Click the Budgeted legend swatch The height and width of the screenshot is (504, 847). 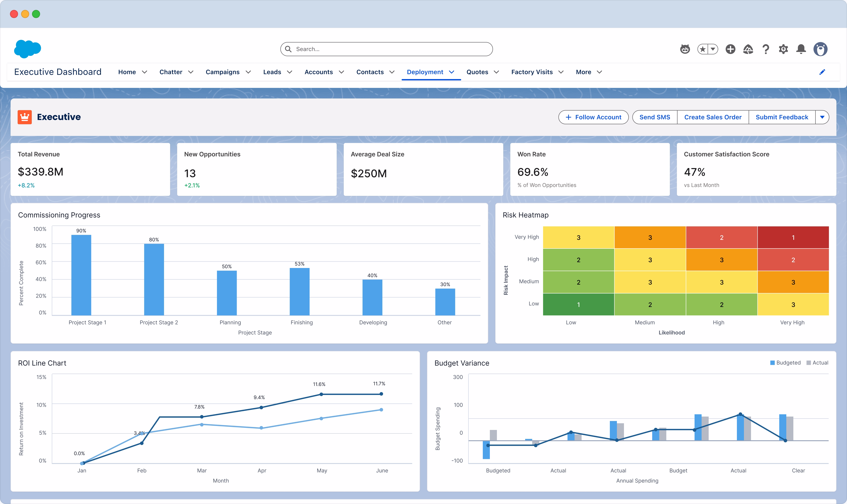(772, 363)
